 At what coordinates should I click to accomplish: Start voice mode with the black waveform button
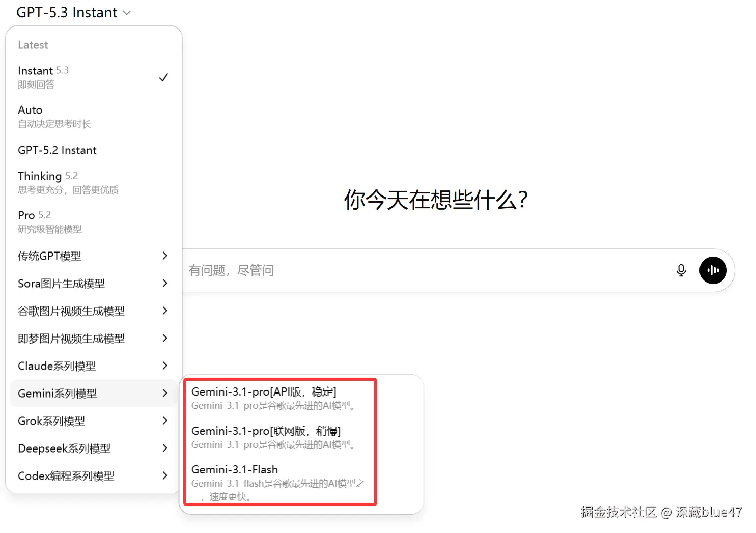pyautogui.click(x=713, y=270)
